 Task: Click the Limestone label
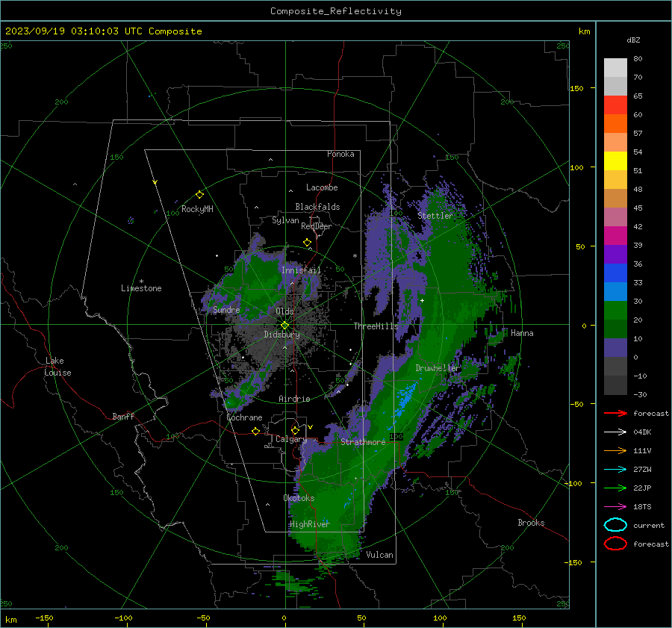pos(141,288)
